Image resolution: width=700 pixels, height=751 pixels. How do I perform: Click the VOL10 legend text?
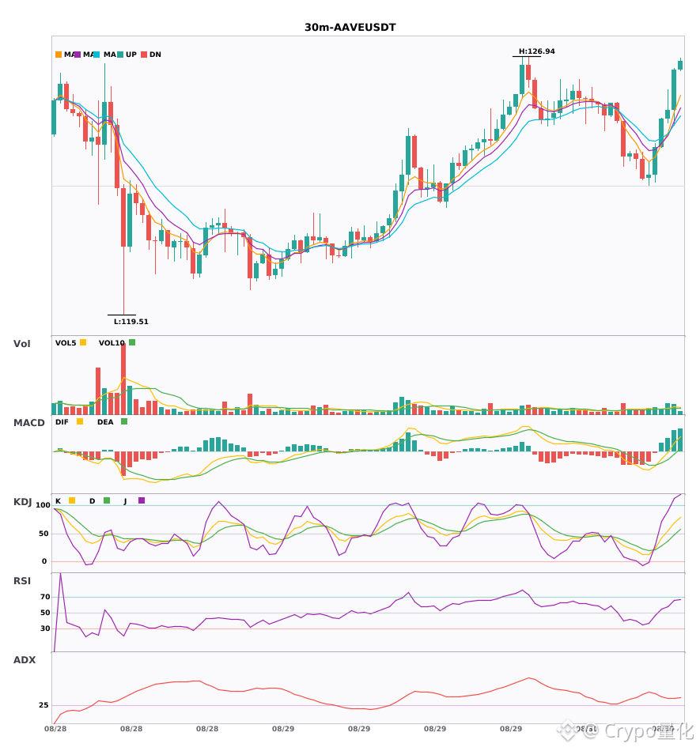click(112, 343)
